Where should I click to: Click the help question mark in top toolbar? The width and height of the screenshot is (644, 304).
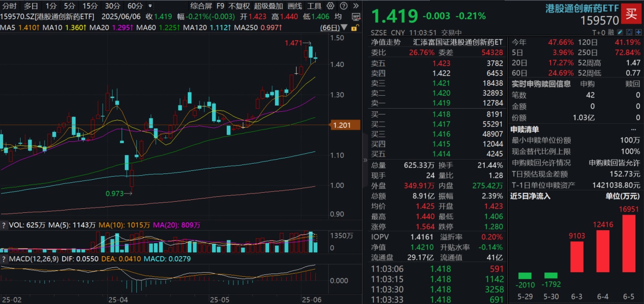point(343,6)
